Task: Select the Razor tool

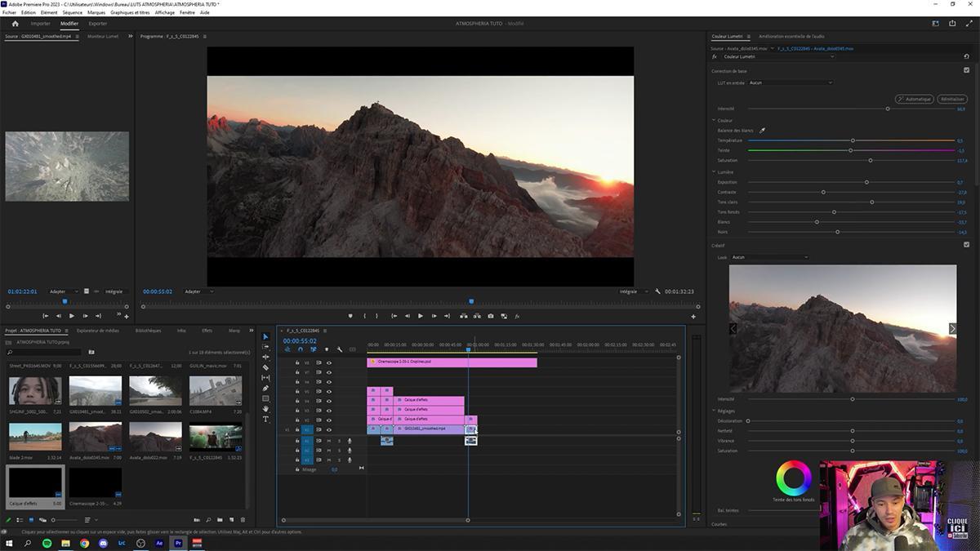Action: tap(265, 367)
